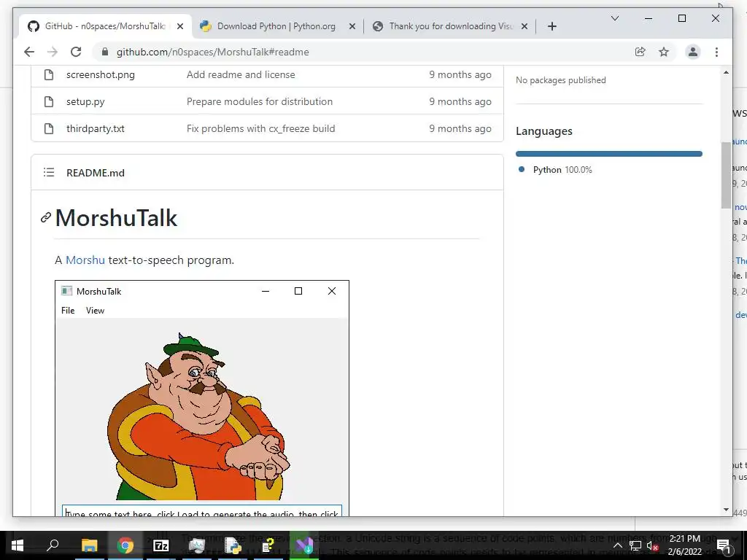
Task: Open commit 'Add readme and license'
Action: point(241,75)
